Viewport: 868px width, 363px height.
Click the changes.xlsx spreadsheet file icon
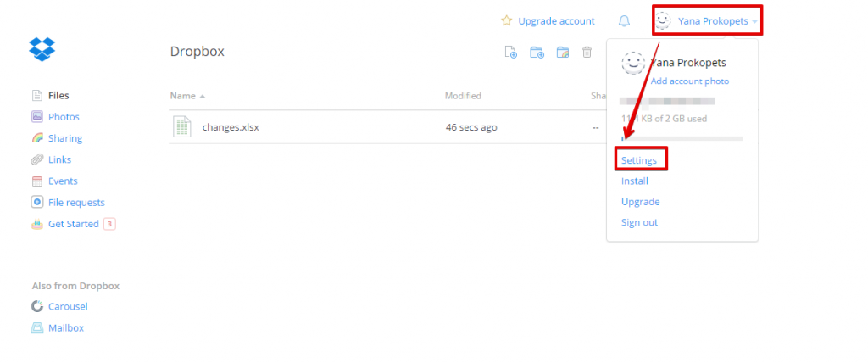point(182,127)
